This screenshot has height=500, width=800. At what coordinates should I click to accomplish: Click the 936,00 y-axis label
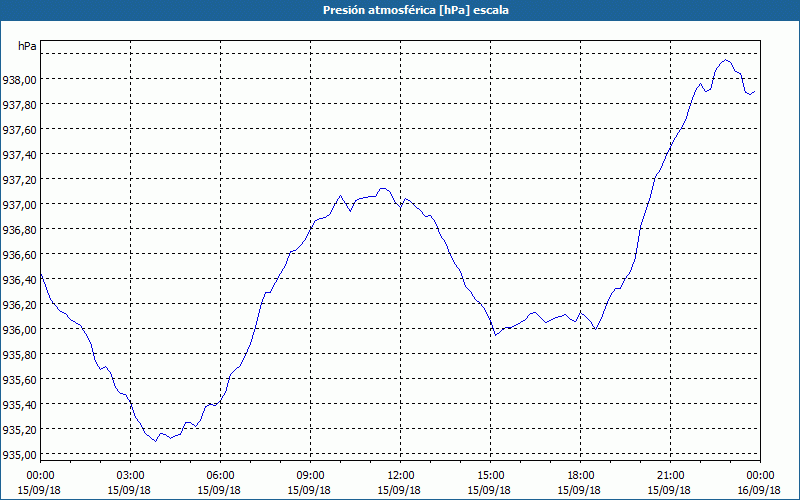[x=19, y=330]
